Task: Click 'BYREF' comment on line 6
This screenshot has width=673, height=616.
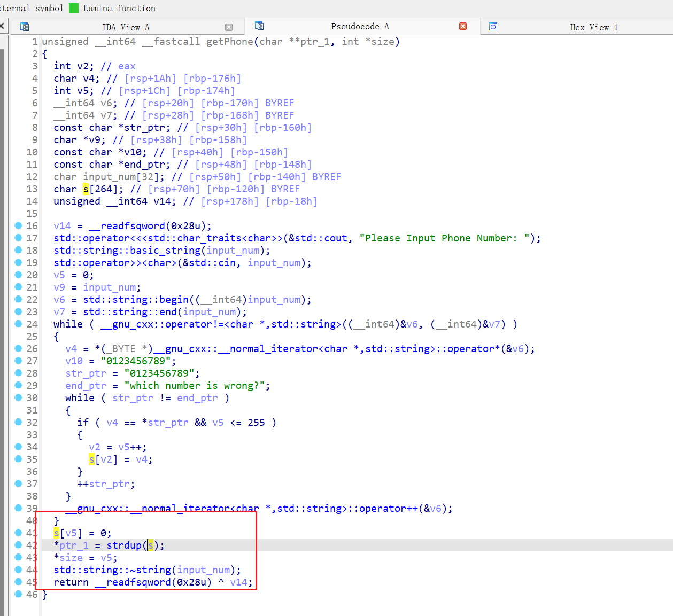Action: (280, 103)
